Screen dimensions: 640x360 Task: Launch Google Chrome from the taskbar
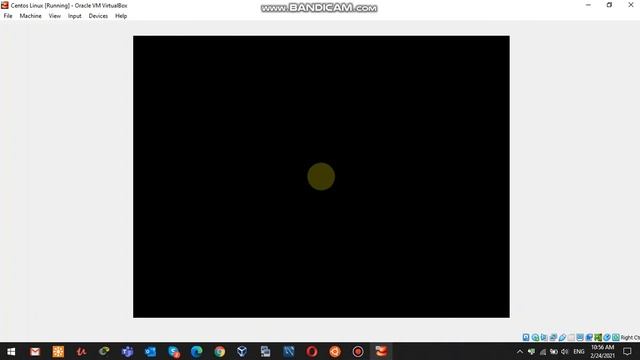coord(220,351)
